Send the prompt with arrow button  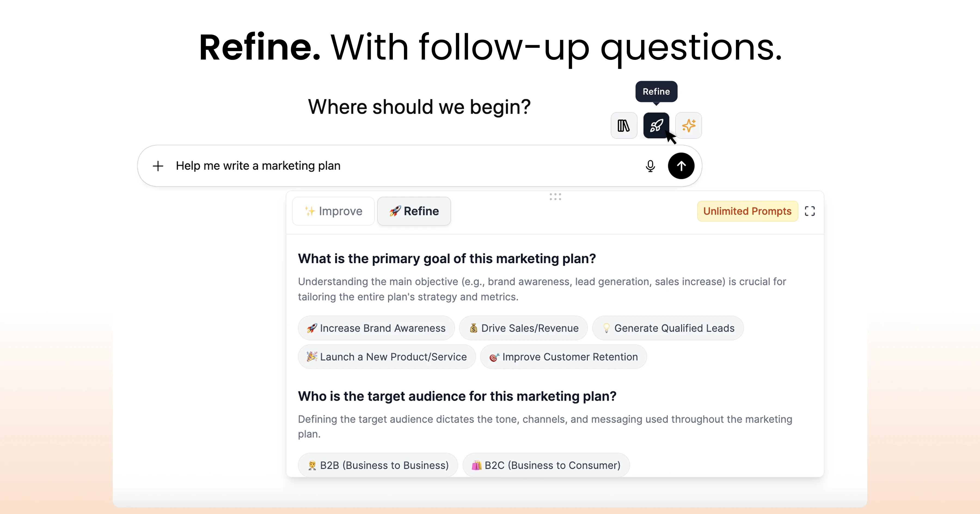pyautogui.click(x=681, y=166)
